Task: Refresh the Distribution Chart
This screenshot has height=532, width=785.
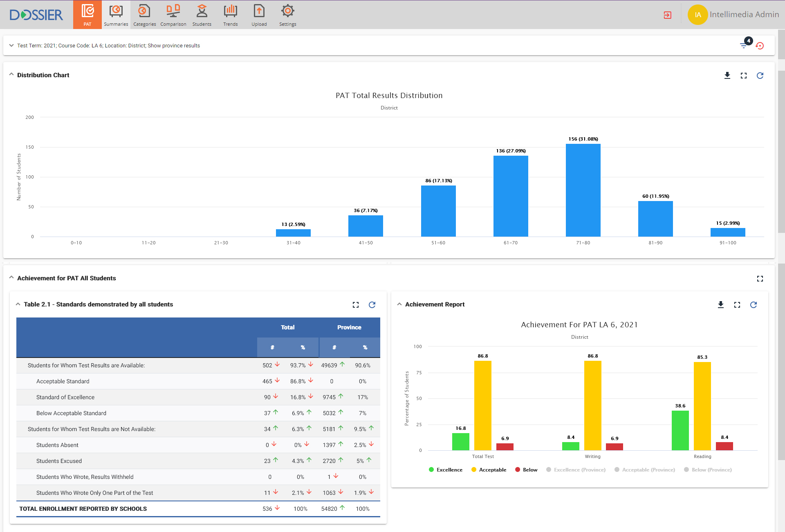Action: tap(760, 76)
